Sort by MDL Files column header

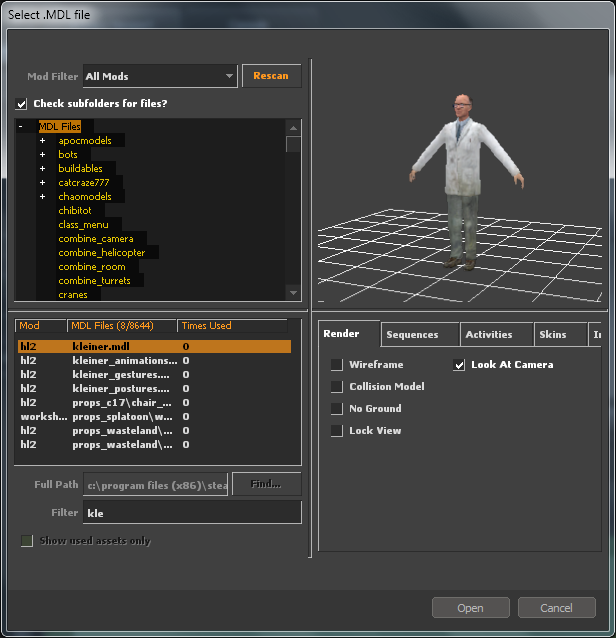pos(122,326)
